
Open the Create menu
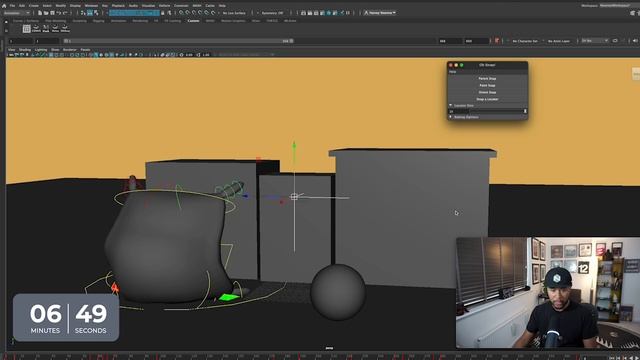(33, 6)
